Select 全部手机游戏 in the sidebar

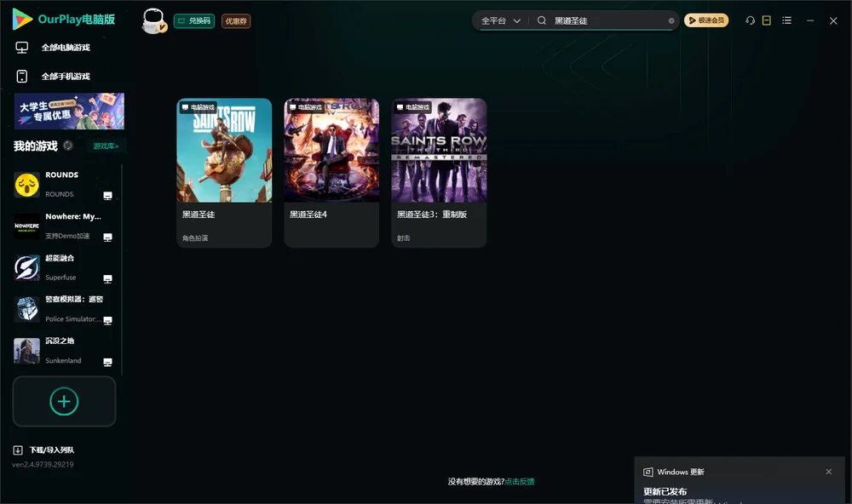[66, 76]
